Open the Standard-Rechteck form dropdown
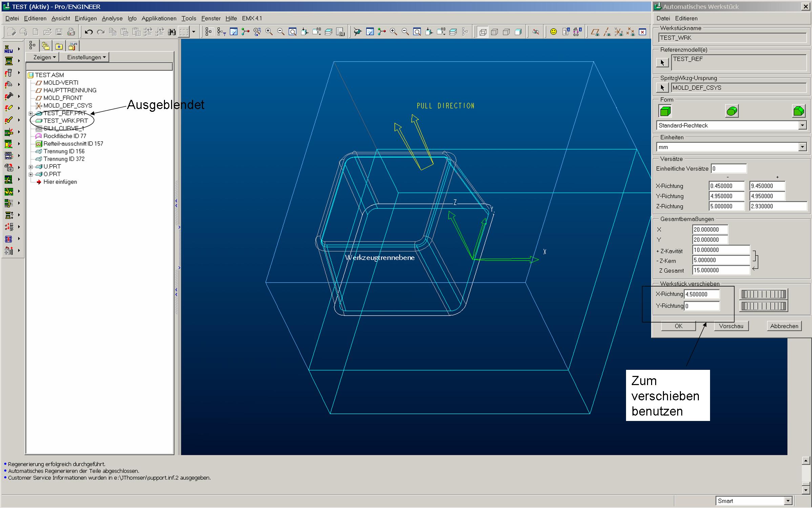 [x=802, y=125]
